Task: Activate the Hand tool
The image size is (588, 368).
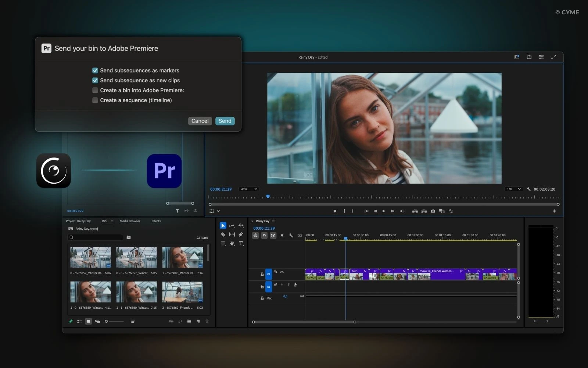Action: point(232,243)
